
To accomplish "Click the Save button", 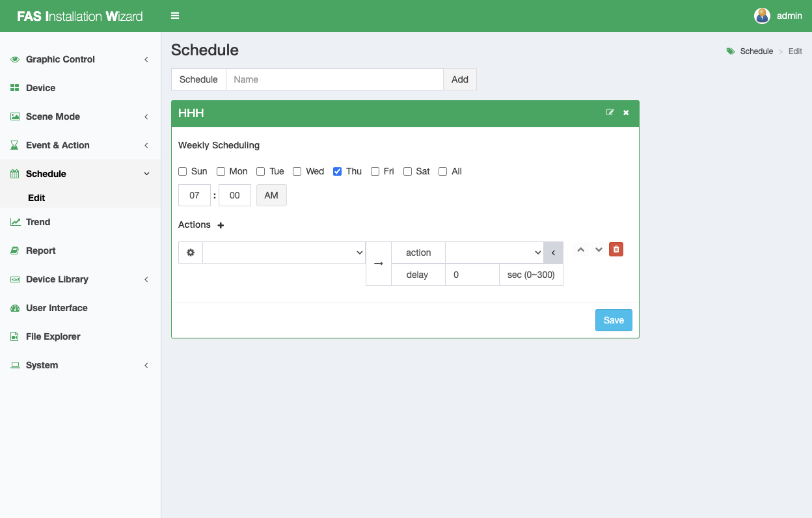I will point(614,320).
